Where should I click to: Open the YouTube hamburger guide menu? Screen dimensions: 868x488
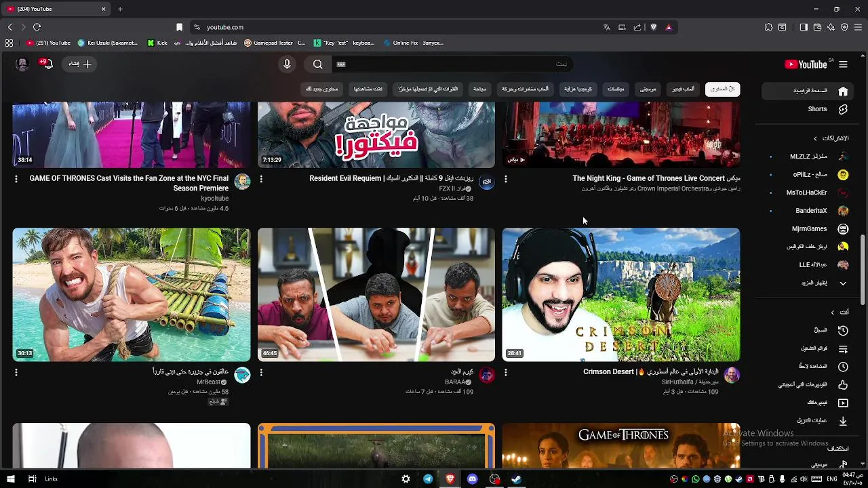[843, 64]
